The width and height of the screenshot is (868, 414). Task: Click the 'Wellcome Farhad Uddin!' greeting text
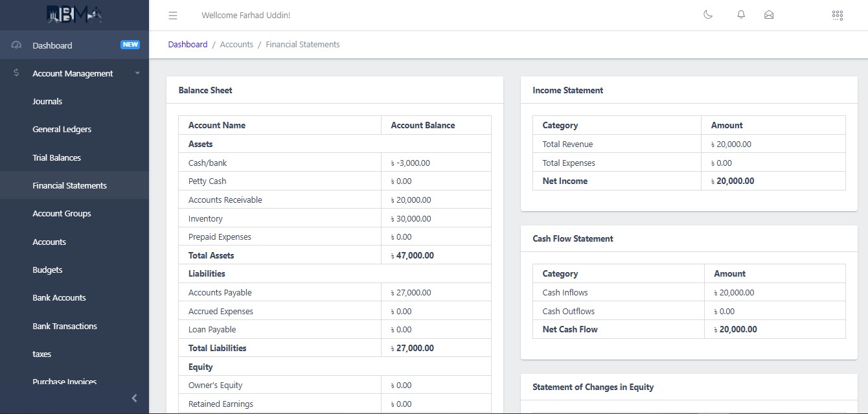click(x=246, y=15)
